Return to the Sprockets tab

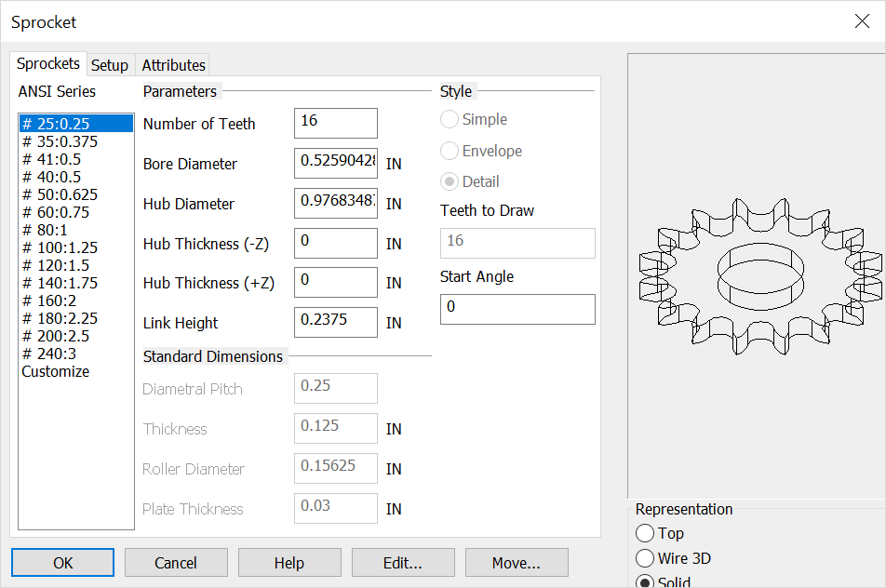pyautogui.click(x=47, y=63)
